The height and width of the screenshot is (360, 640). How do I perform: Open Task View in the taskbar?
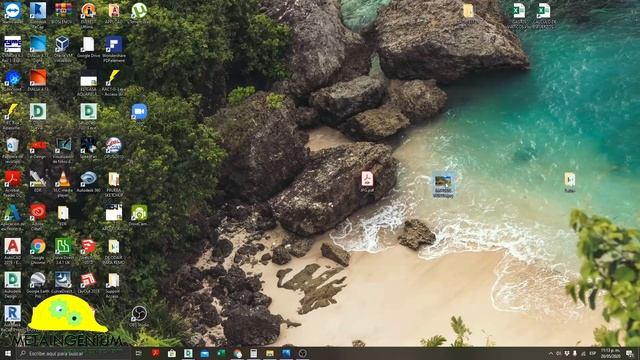point(138,353)
